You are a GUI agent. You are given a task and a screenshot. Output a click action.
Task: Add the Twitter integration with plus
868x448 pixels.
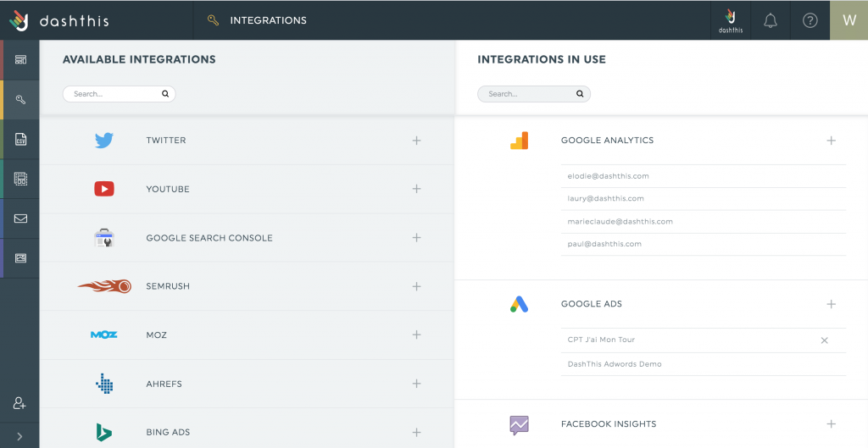tap(416, 141)
